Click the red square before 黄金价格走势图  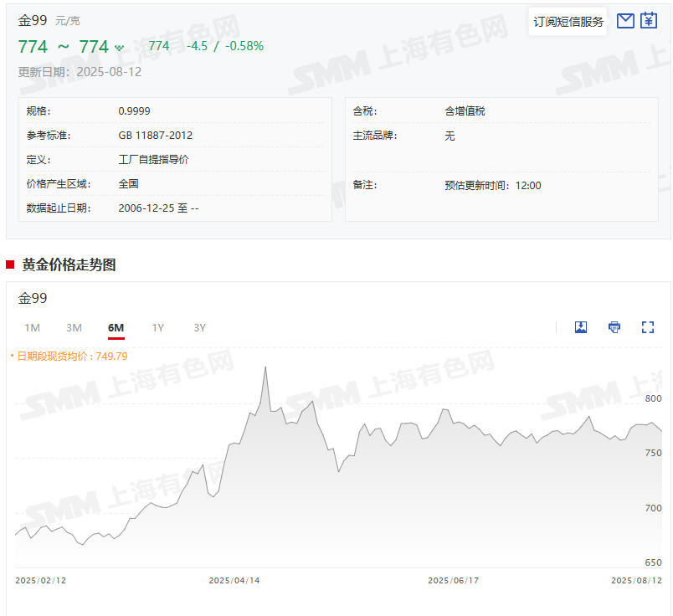pos(10,265)
